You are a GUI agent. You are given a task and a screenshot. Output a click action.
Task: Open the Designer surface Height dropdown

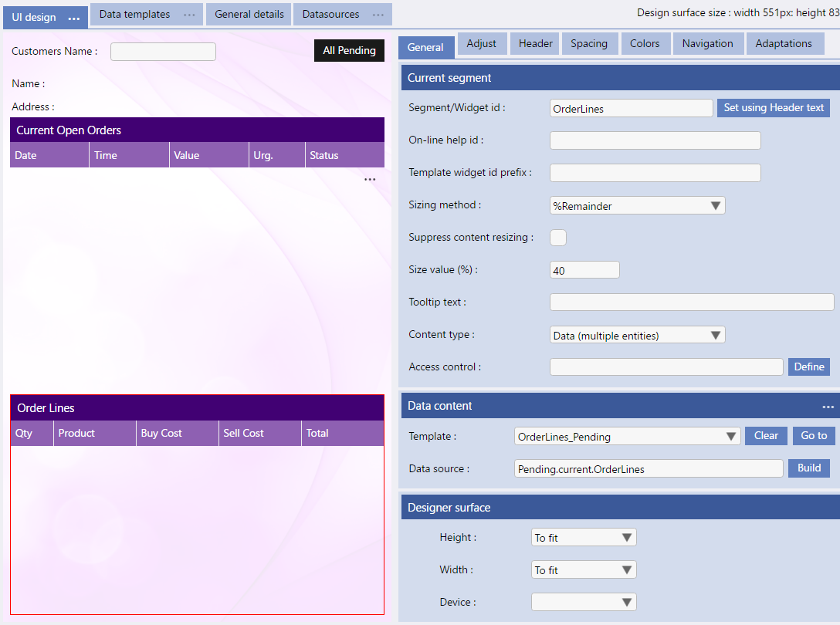[x=584, y=538]
